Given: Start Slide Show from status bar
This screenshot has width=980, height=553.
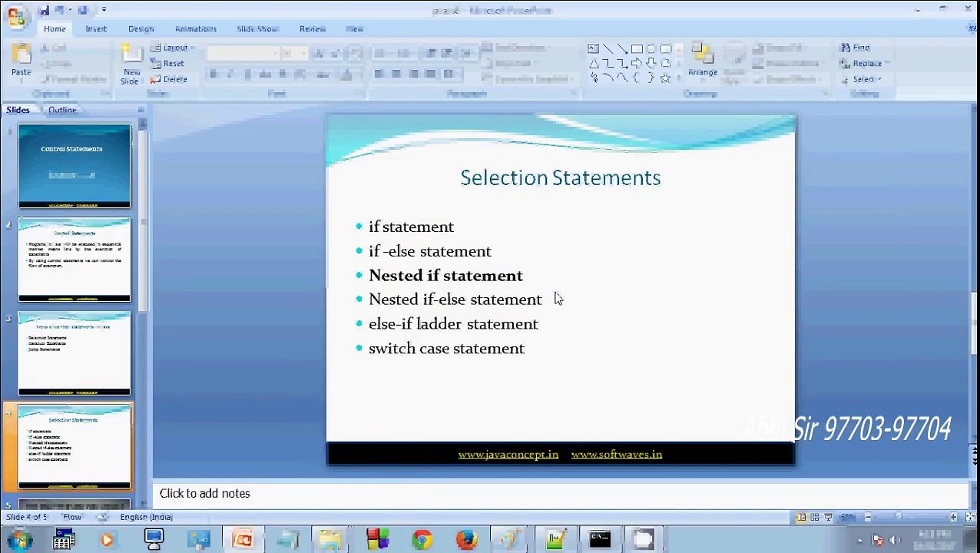Looking at the screenshot, I should tap(828, 517).
